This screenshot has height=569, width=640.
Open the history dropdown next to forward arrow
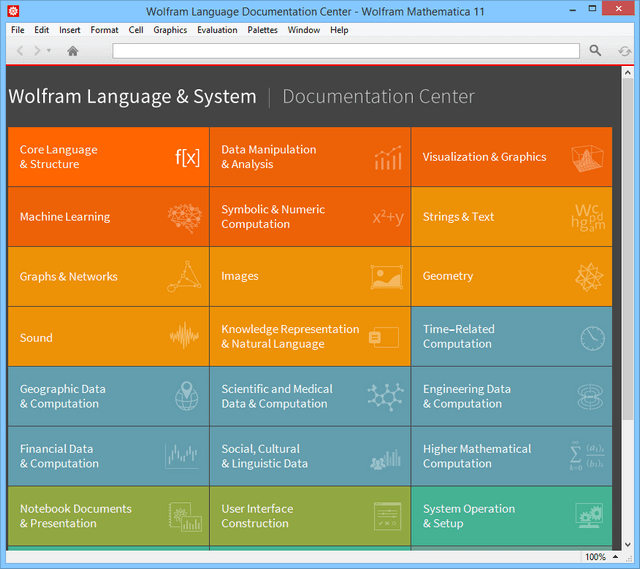(49, 51)
